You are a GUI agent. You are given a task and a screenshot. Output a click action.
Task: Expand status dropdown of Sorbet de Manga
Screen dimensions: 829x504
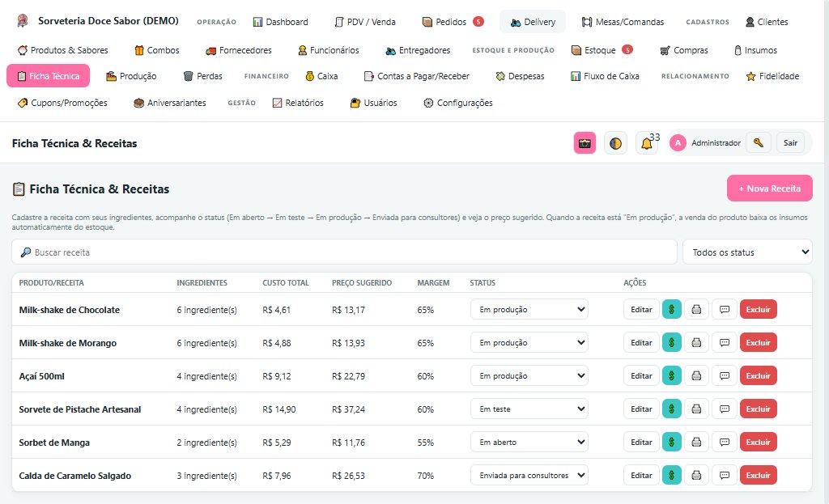point(529,443)
